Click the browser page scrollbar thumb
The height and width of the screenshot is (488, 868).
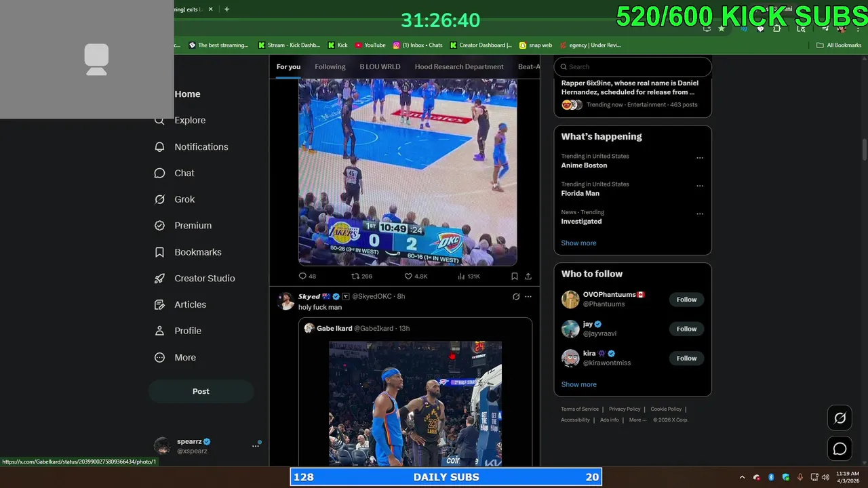pyautogui.click(x=864, y=150)
